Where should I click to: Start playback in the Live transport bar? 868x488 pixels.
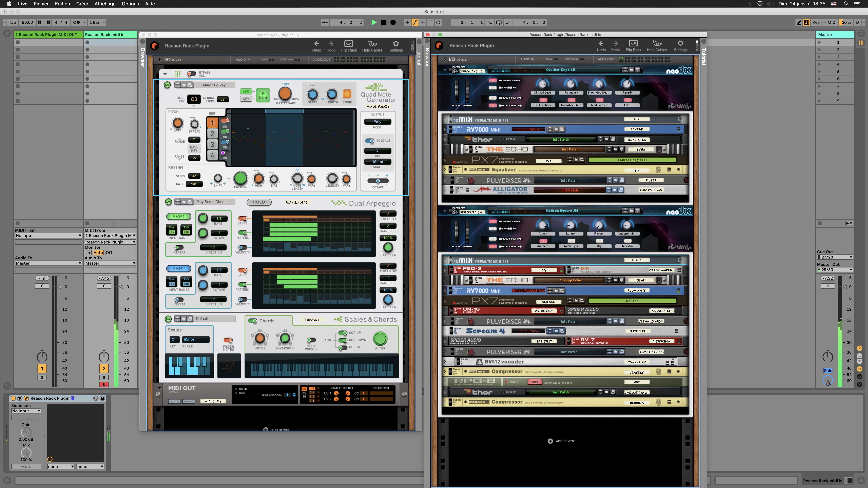(x=374, y=22)
